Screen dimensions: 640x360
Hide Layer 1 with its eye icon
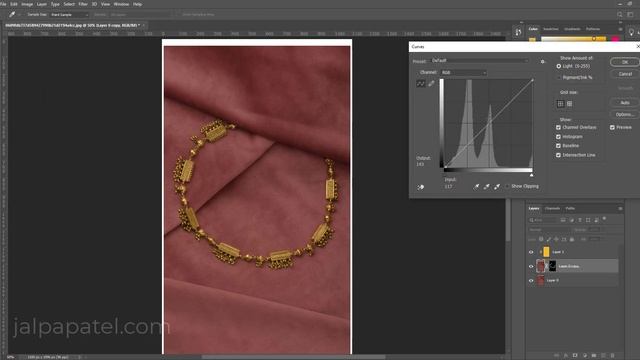coord(531,252)
